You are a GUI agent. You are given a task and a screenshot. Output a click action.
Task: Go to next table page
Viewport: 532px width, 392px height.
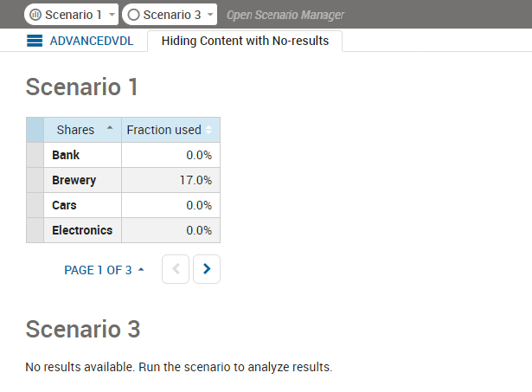(207, 269)
